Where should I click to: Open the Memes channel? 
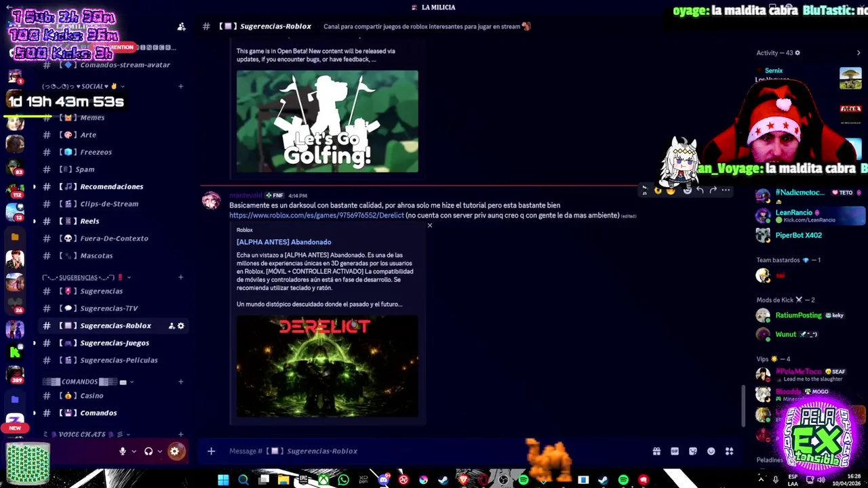[112, 117]
